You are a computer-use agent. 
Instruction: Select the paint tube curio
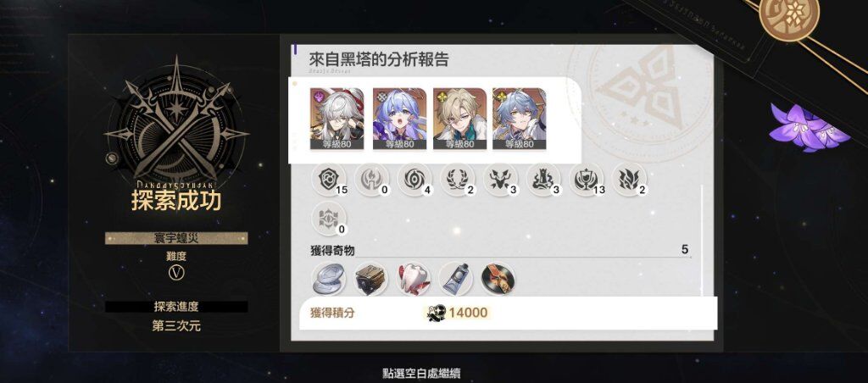point(456,279)
